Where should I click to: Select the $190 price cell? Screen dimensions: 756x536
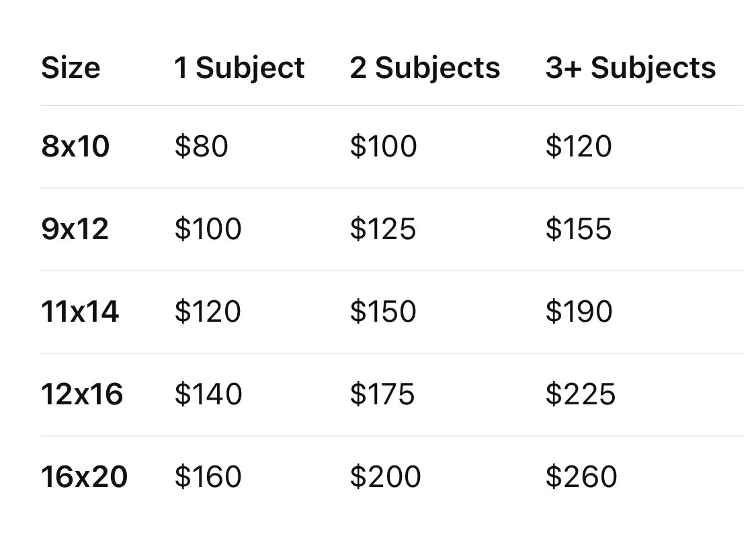click(579, 312)
